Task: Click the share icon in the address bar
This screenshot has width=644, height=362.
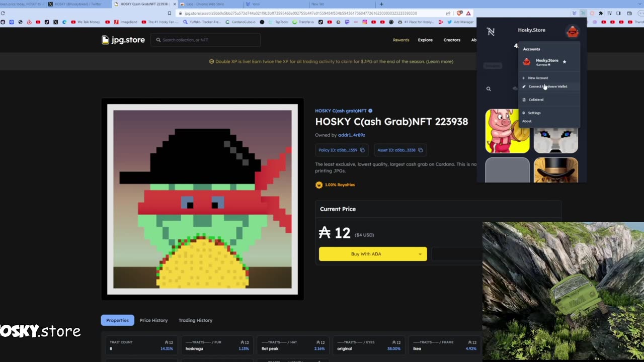Action: tap(448, 14)
